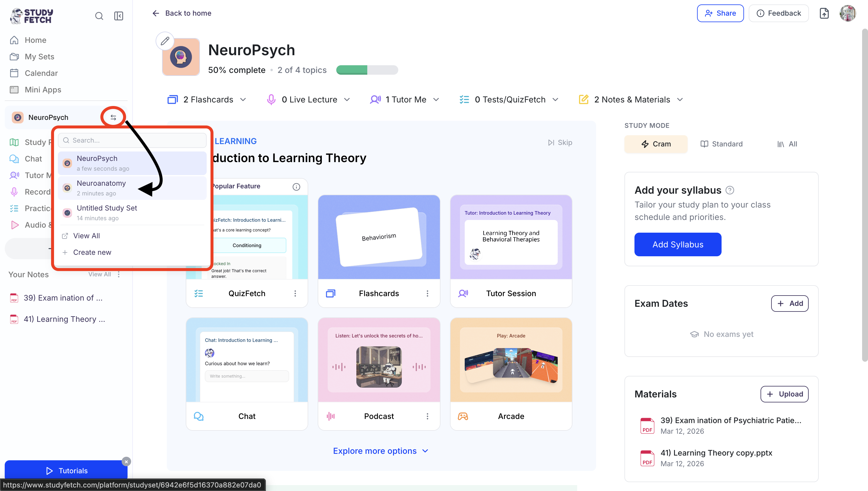Viewport: 868px width, 491px height.
Task: Click the NeuroPsych brain cover image
Action: [x=181, y=57]
